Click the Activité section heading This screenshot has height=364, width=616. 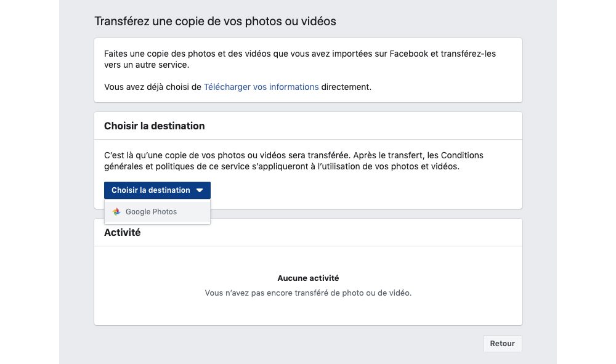[x=122, y=232]
